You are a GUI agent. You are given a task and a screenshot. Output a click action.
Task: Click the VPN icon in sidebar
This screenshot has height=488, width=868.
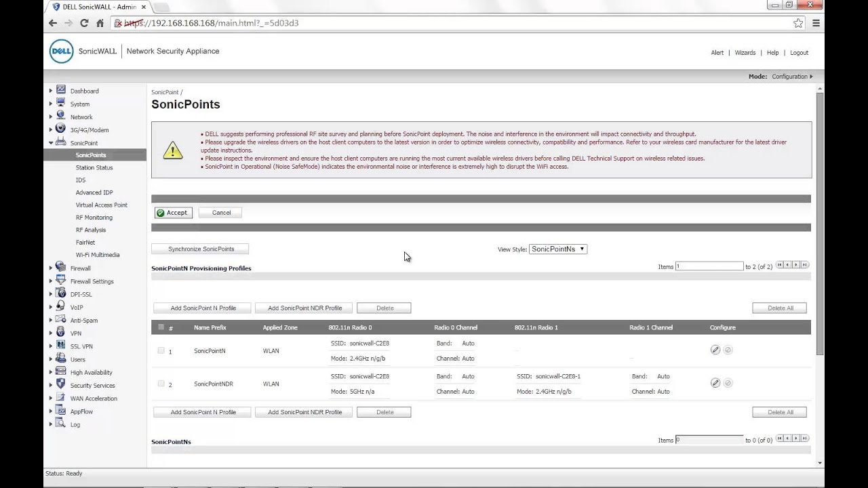coord(61,333)
